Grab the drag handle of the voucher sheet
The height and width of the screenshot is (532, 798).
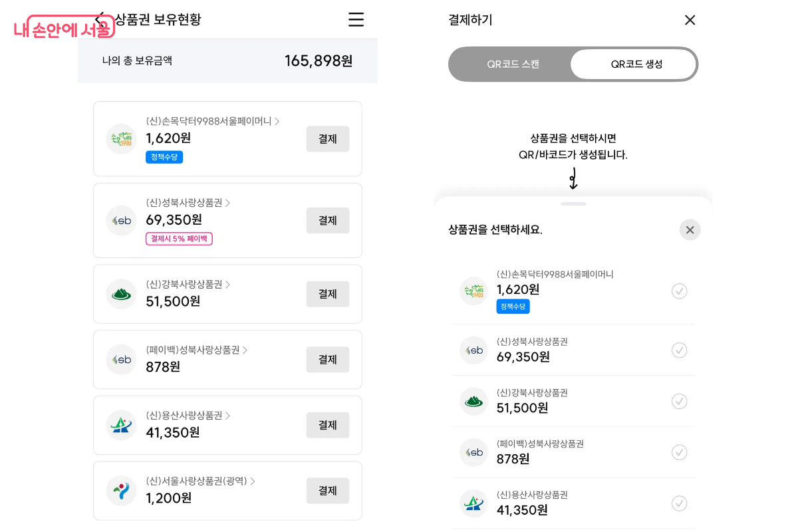click(x=573, y=203)
